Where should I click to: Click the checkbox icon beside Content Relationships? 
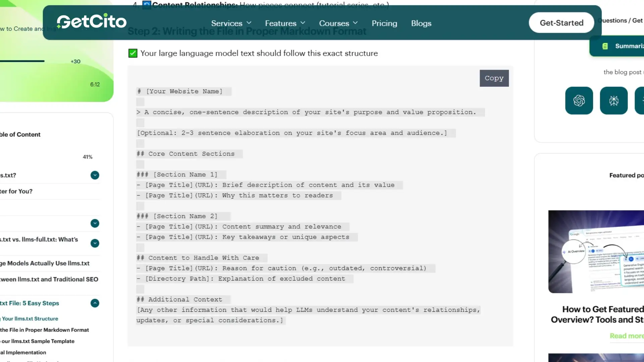(146, 5)
